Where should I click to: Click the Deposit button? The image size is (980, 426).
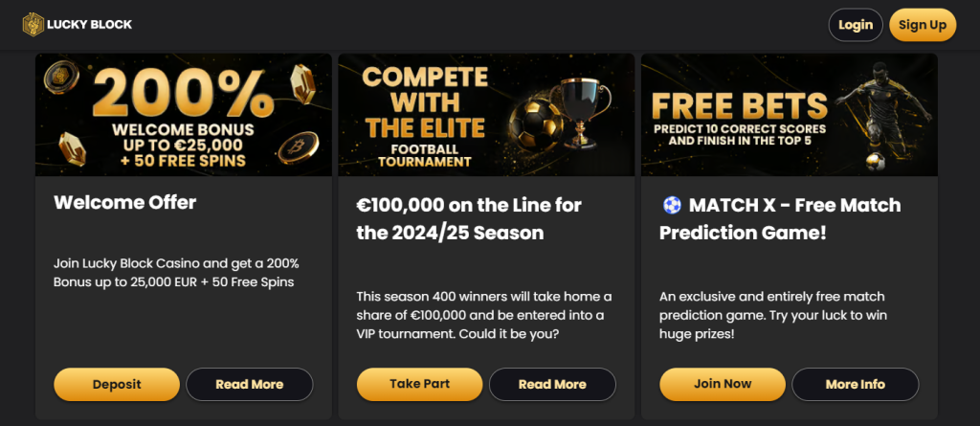tap(117, 384)
